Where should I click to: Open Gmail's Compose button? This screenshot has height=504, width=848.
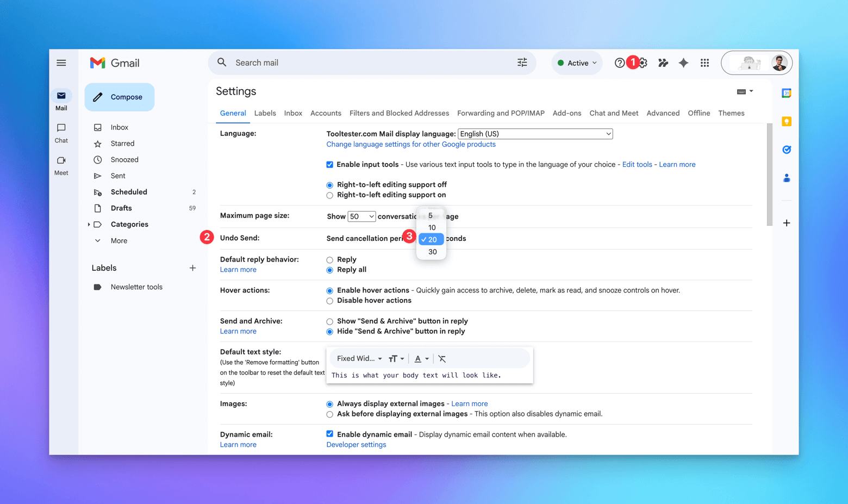click(119, 97)
